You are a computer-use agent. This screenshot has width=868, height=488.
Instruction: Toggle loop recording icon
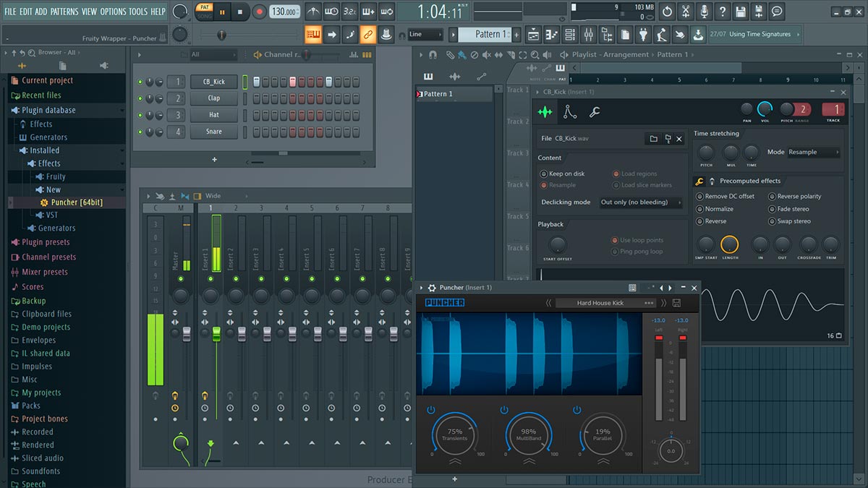pos(386,12)
